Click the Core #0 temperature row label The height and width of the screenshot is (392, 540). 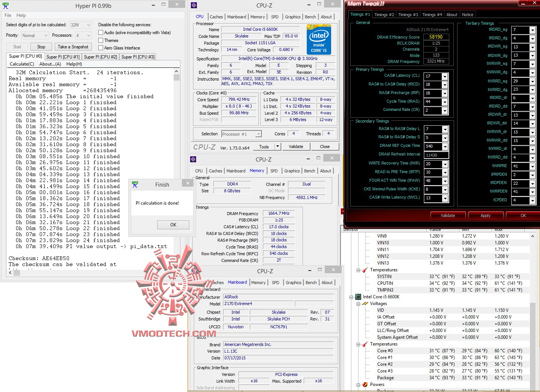385,351
